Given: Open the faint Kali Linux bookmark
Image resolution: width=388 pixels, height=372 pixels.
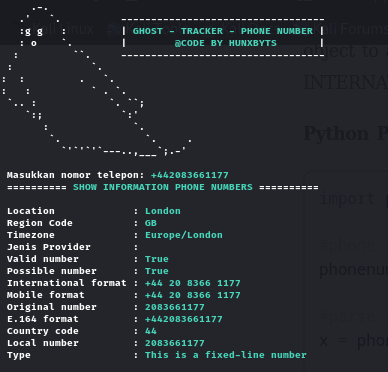Looking at the screenshot, I should [x=62, y=29].
